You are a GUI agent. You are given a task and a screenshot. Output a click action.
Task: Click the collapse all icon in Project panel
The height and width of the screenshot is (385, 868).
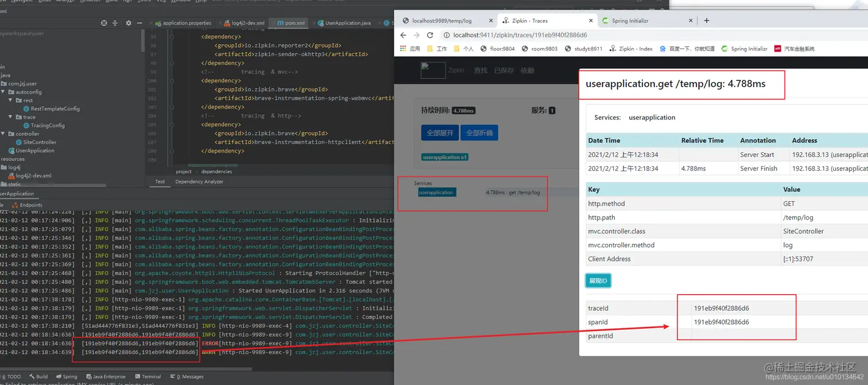pyautogui.click(x=116, y=23)
